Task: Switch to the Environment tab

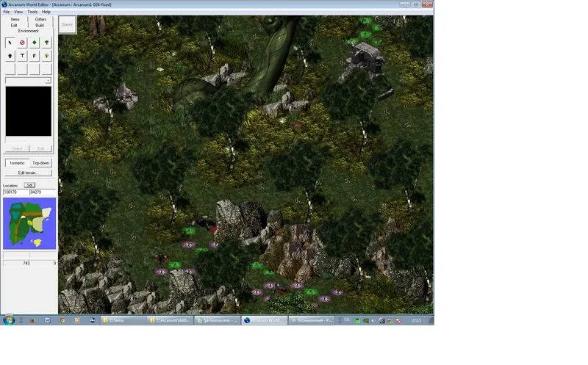Action: (28, 31)
